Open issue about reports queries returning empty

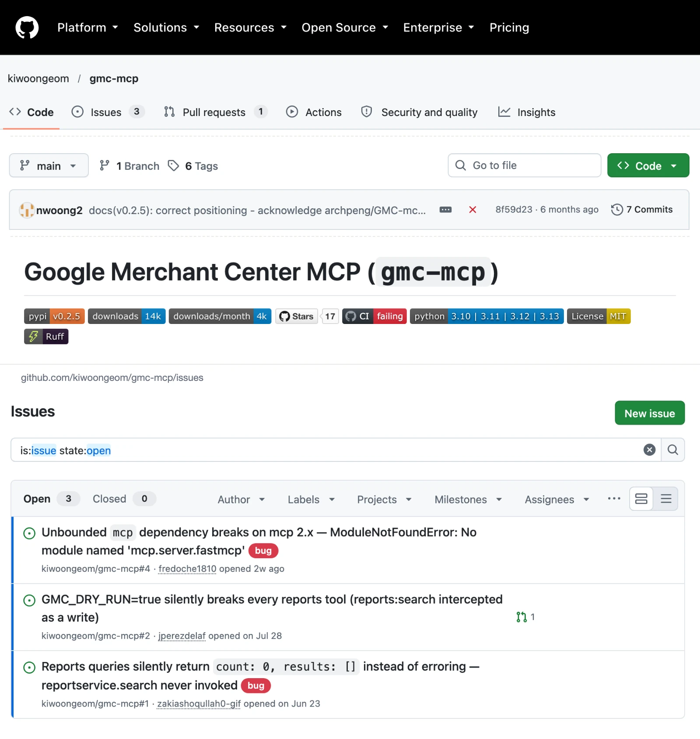click(260, 676)
